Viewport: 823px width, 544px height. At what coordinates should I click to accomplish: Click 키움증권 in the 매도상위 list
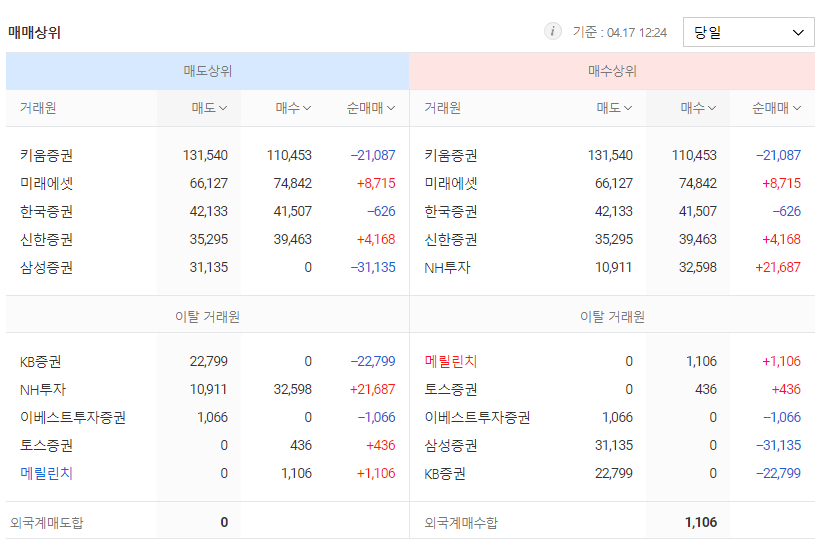(46, 155)
